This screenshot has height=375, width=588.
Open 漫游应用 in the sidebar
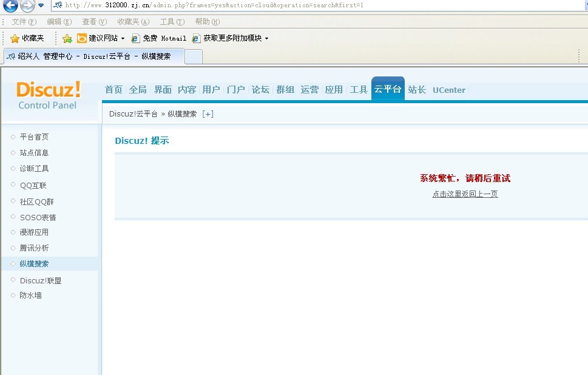pyautogui.click(x=34, y=232)
